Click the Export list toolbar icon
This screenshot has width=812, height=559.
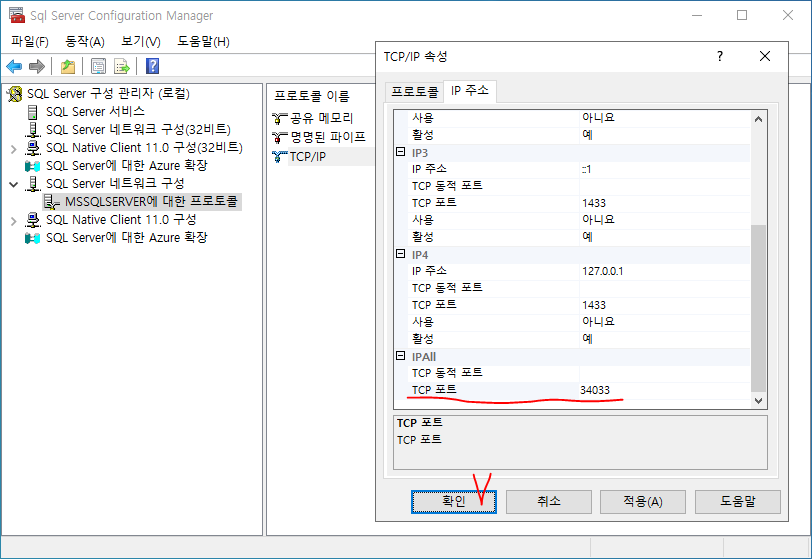[x=122, y=66]
